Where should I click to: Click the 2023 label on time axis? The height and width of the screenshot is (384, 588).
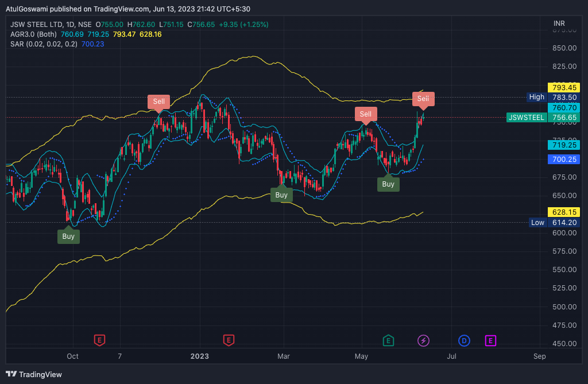(x=199, y=356)
